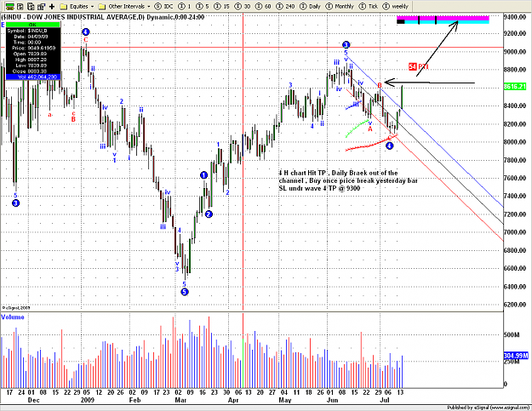532x411 pixels.
Task: Click the green 8616.21 current price tag
Action: click(x=515, y=87)
